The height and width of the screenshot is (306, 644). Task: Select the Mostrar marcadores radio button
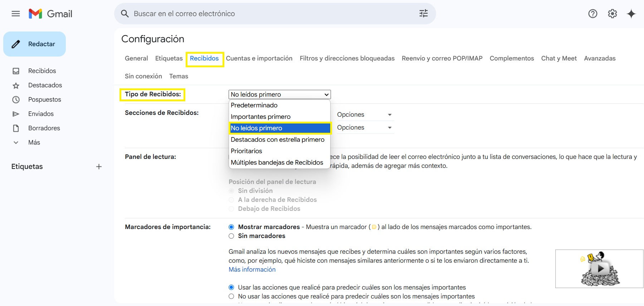point(231,227)
